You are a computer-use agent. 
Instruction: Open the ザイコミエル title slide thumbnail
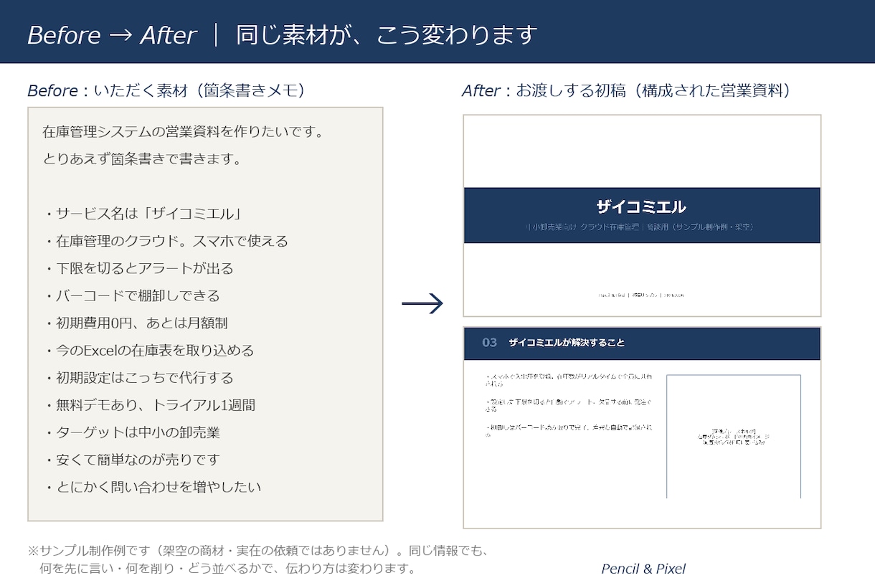642,216
